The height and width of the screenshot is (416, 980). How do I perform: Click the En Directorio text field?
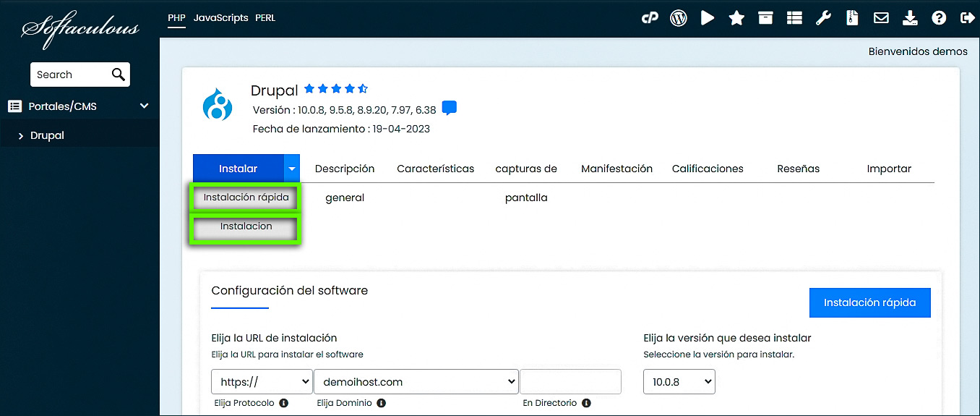tap(570, 381)
